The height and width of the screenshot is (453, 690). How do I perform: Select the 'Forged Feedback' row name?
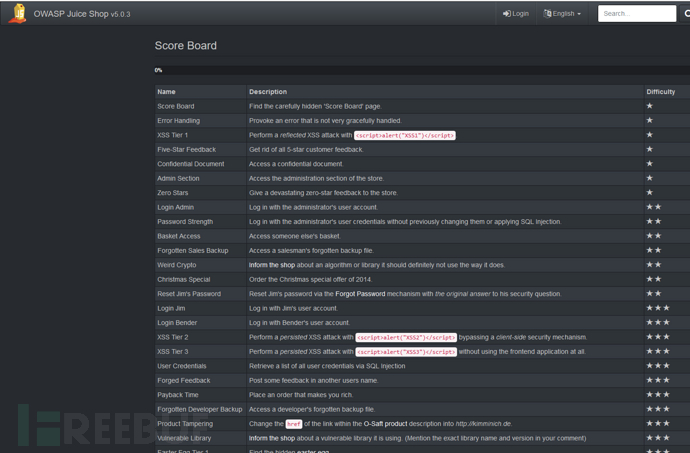(184, 380)
